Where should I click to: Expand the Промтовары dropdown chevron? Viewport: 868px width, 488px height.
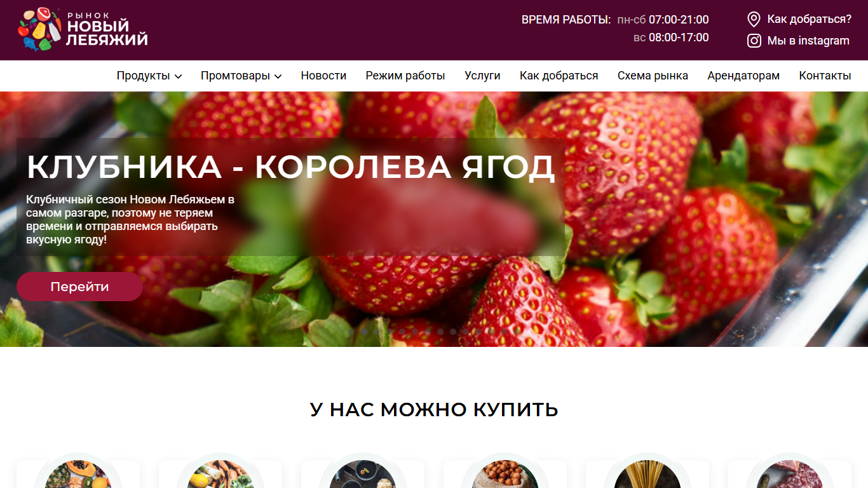[278, 76]
